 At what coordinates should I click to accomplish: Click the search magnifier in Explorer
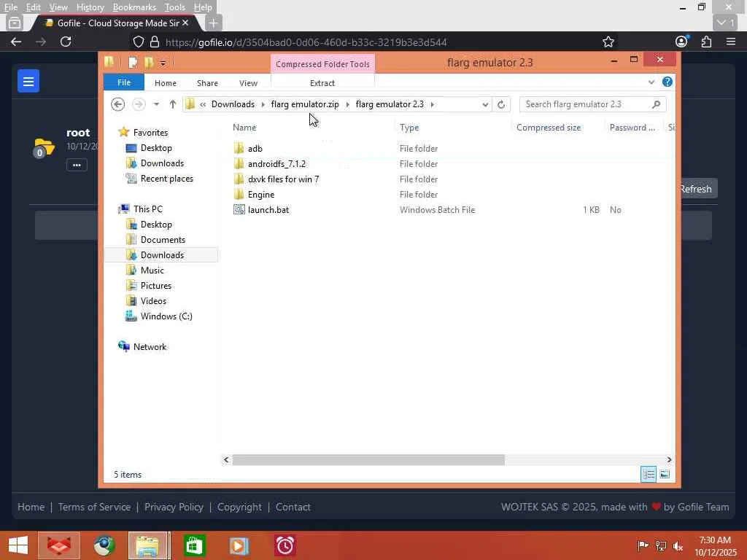tap(656, 104)
